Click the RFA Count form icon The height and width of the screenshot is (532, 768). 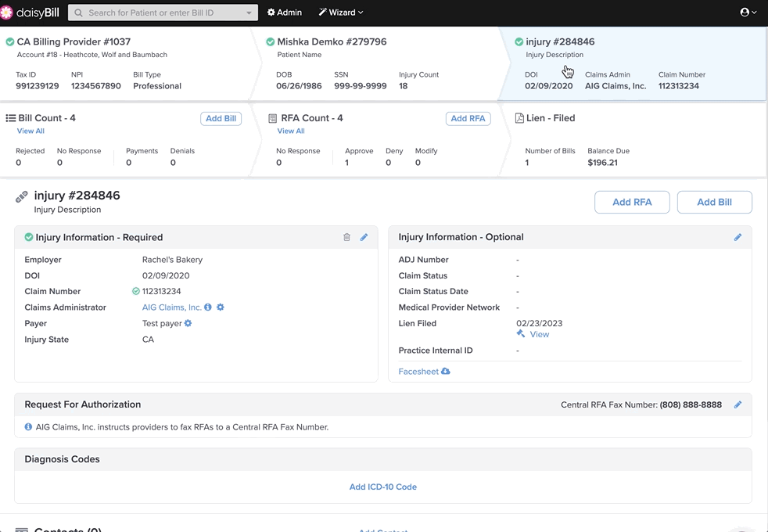(272, 118)
